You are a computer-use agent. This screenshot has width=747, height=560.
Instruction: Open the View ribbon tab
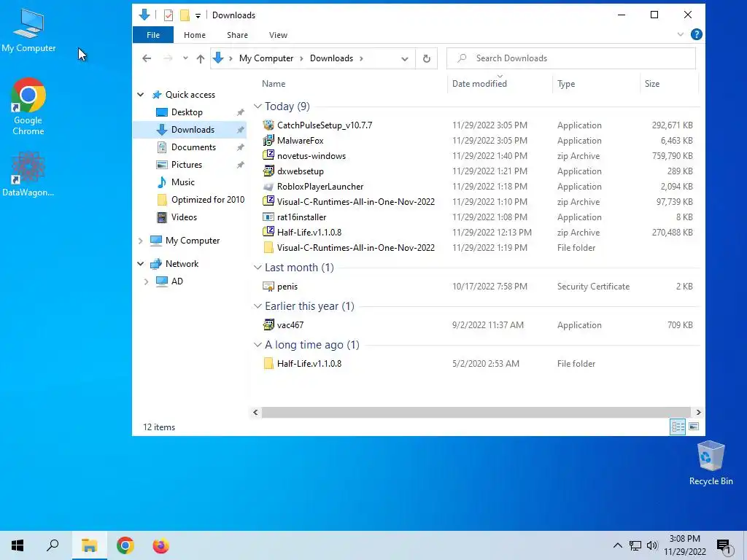[x=278, y=35]
